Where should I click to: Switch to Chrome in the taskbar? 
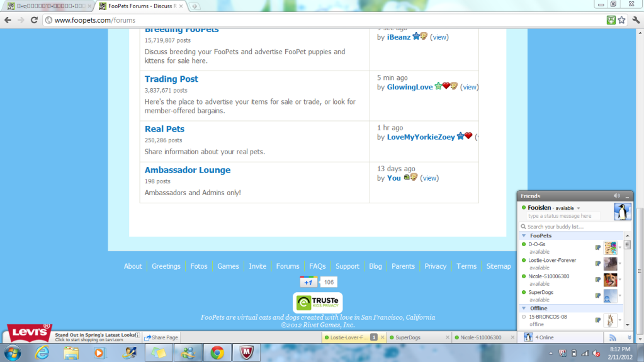[x=217, y=353]
